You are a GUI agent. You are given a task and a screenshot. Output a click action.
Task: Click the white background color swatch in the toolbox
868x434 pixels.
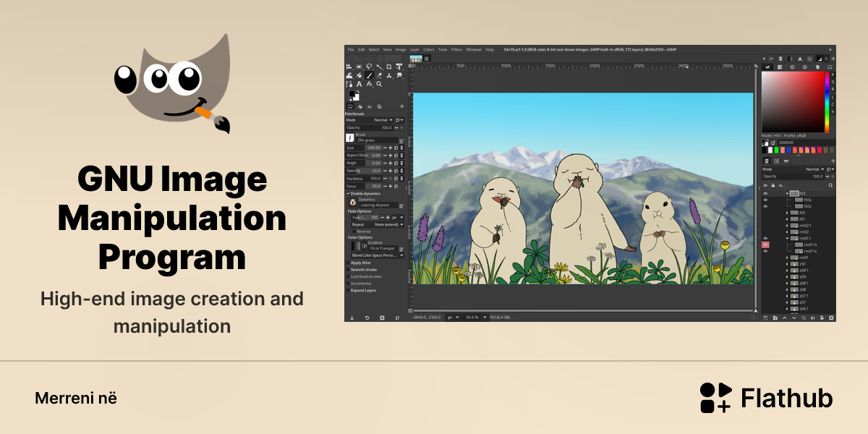[x=357, y=98]
